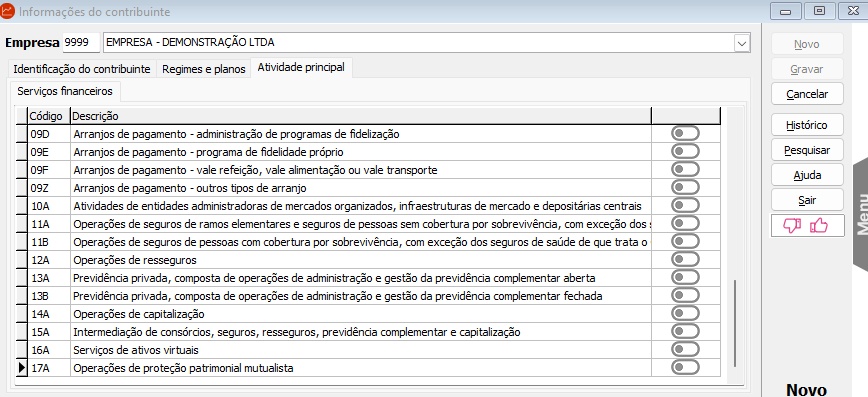Image resolution: width=868 pixels, height=397 pixels.
Task: Toggle the switch for code 11A
Action: (685, 224)
